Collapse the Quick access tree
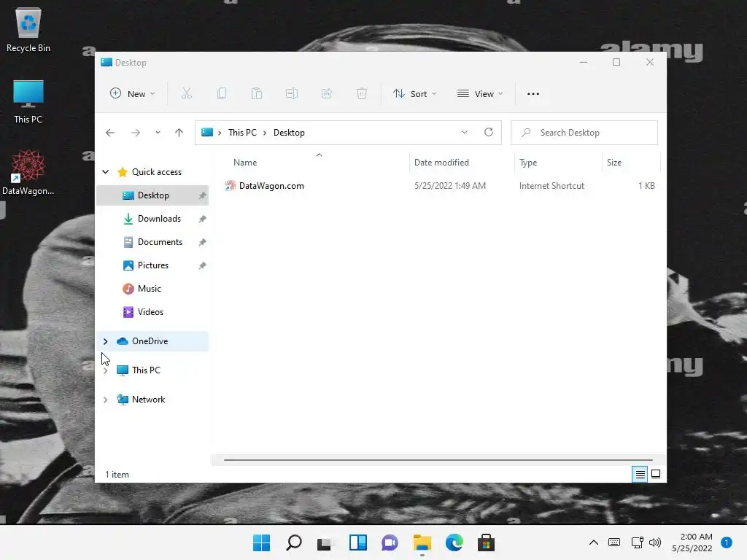747x560 pixels. (106, 172)
